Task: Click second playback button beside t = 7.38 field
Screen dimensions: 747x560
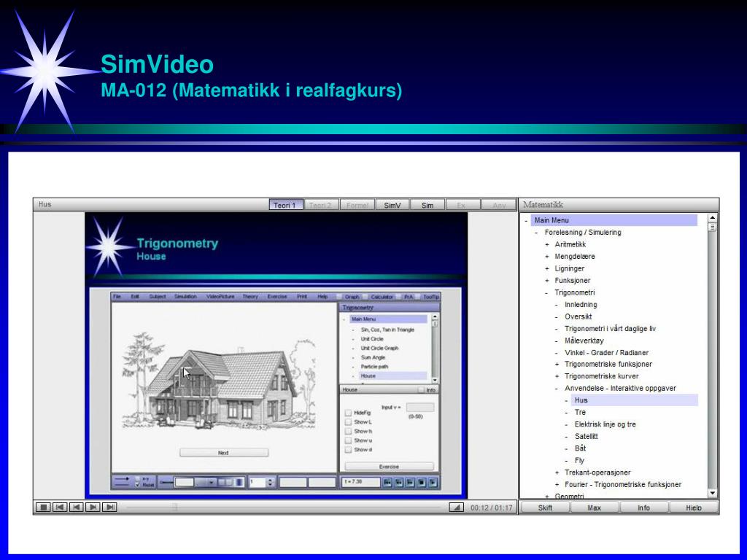Action: pyautogui.click(x=399, y=483)
